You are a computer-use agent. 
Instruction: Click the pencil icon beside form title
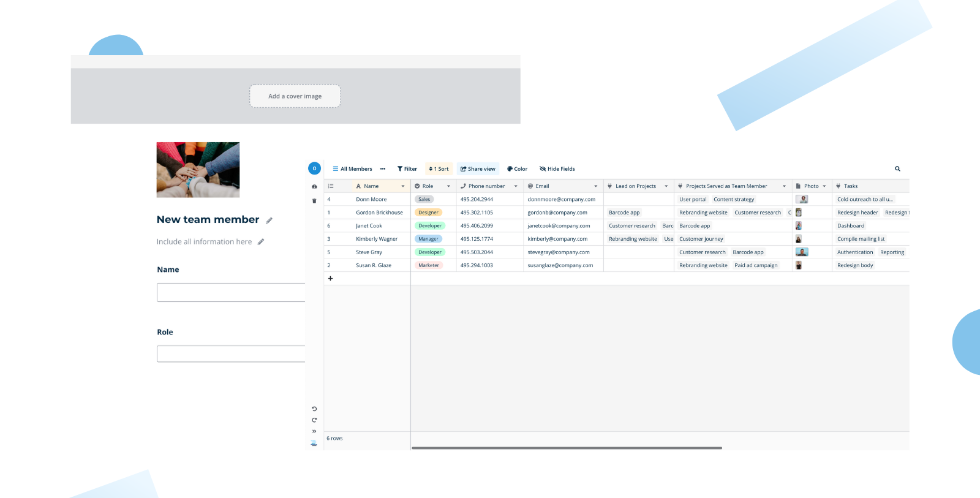(x=269, y=221)
